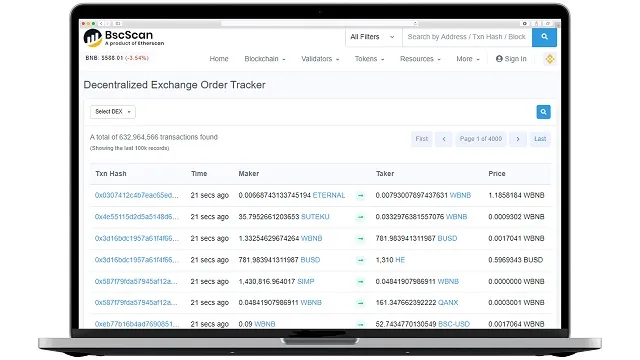Click the Maker column header
640x360 pixels.
click(249, 174)
